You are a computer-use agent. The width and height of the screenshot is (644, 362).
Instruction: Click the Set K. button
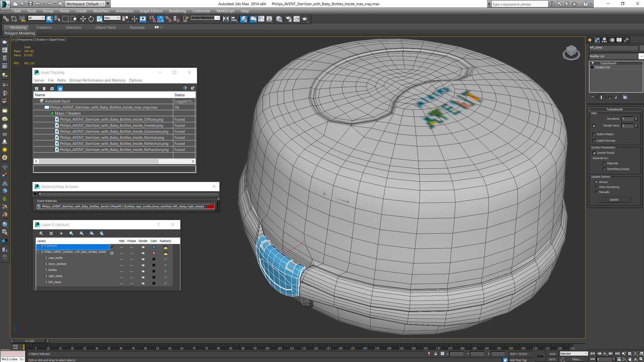click(x=552, y=359)
